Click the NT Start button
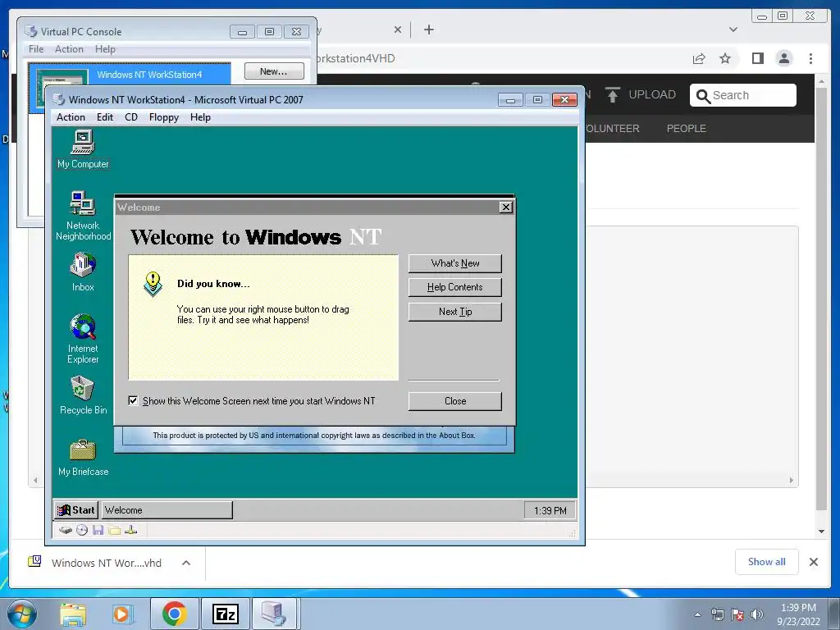The height and width of the screenshot is (630, 840). click(76, 510)
